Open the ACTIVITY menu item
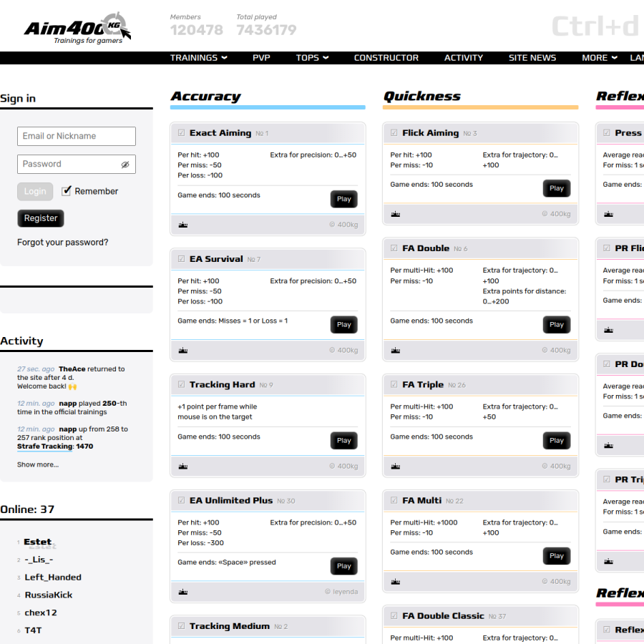Viewport: 644px width, 644px height. (x=463, y=58)
